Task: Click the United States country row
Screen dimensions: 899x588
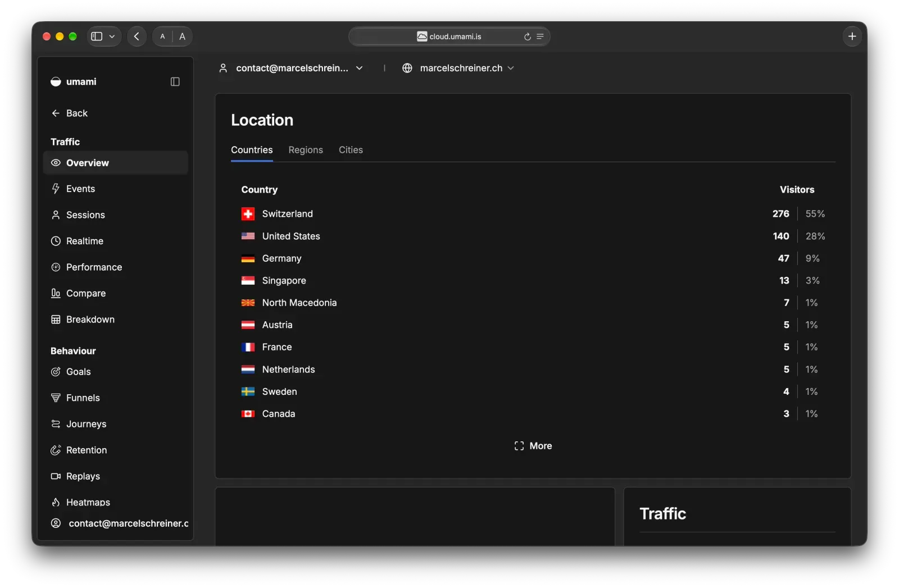Action: click(533, 236)
